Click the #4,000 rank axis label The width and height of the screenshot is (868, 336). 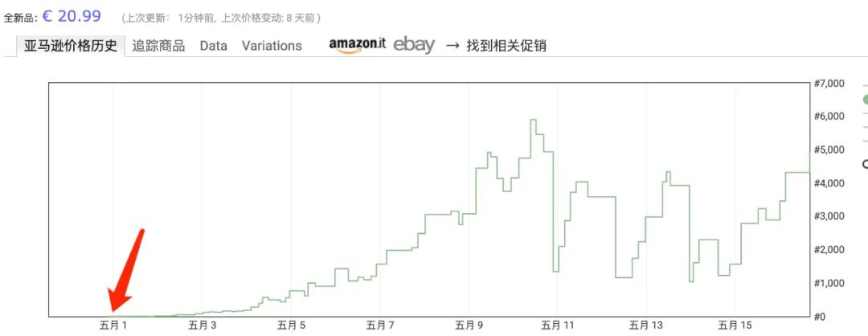tap(829, 182)
